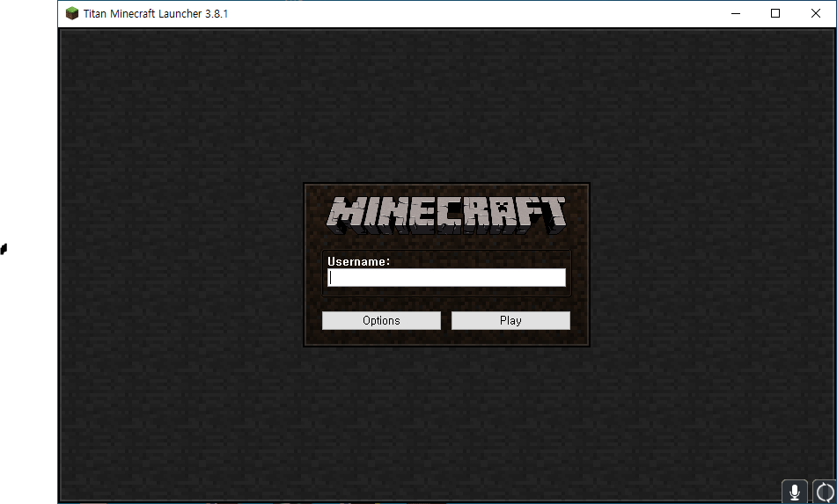Viewport: 837px width, 504px height.
Task: Click the grass block icon in title bar
Action: click(72, 13)
